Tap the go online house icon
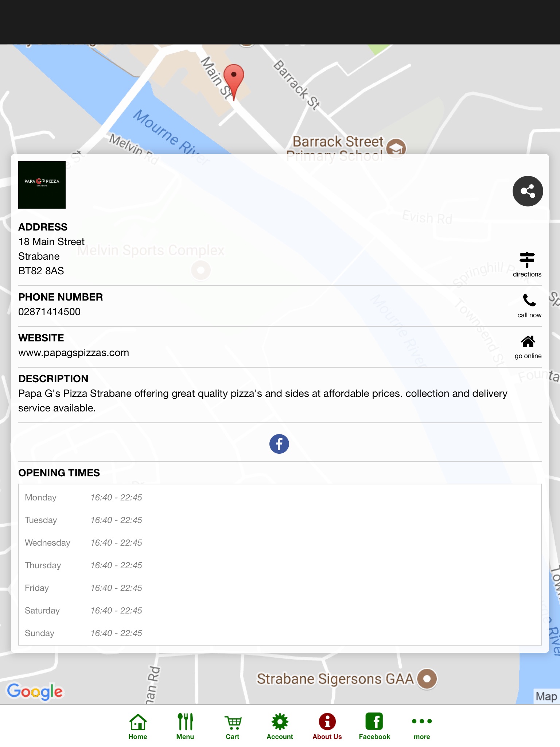560x747 pixels. point(528,341)
